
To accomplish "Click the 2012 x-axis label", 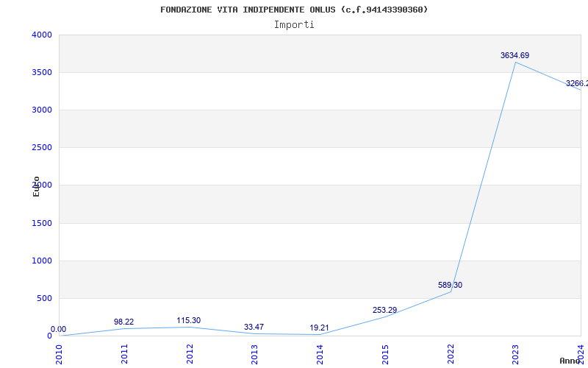I will click(190, 354).
